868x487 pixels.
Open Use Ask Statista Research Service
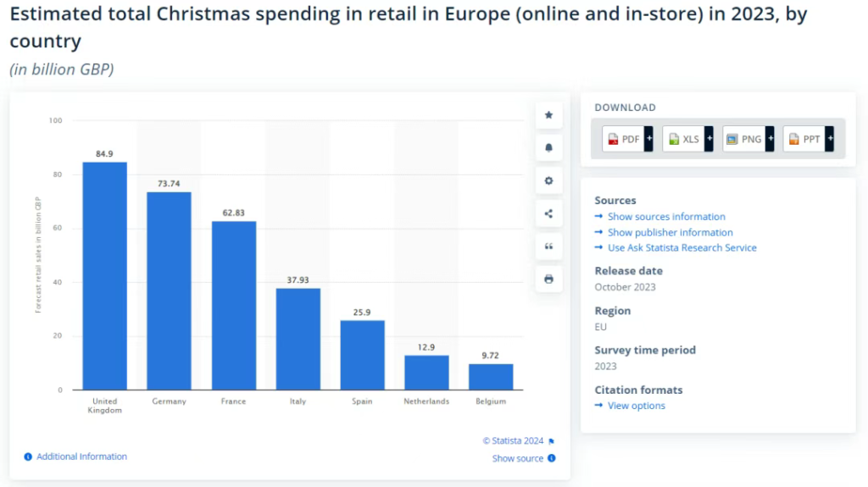(x=682, y=248)
